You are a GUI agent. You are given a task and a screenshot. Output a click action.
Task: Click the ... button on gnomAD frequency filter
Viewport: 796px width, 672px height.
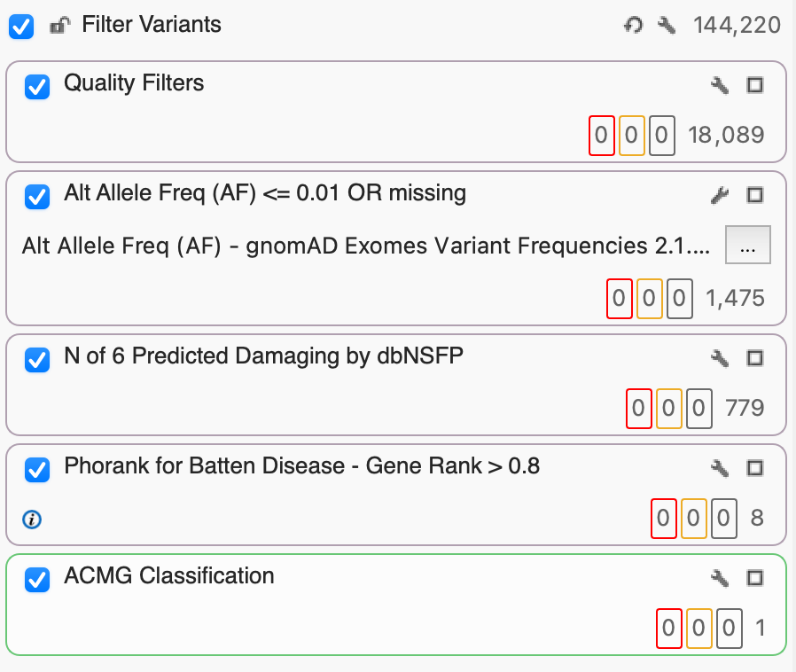[x=746, y=245]
